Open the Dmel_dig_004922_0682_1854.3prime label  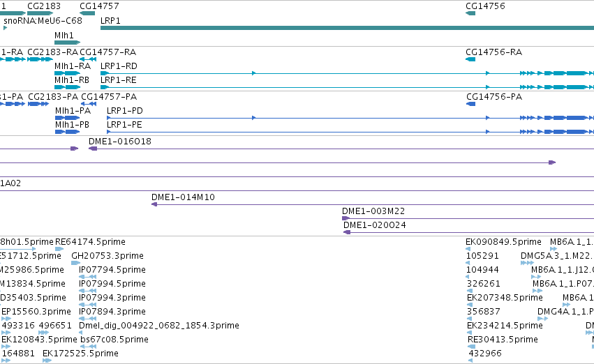(x=159, y=326)
